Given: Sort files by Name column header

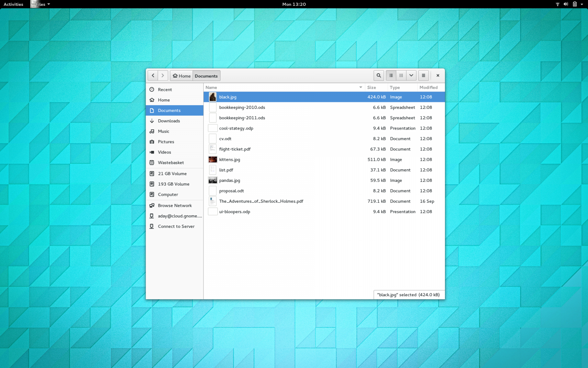Looking at the screenshot, I should pos(211,88).
